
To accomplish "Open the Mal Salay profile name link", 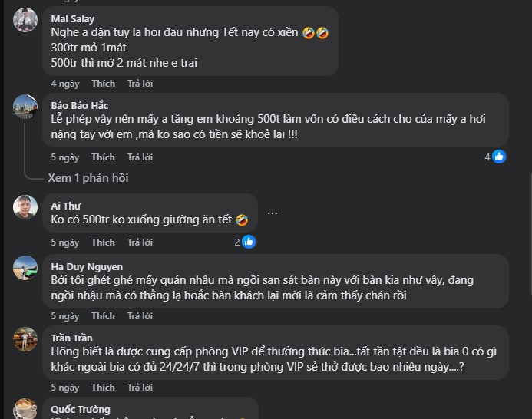I will pos(73,18).
